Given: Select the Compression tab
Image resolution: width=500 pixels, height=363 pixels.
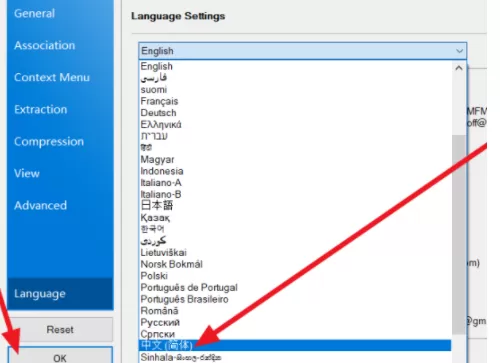Looking at the screenshot, I should coord(60,141).
